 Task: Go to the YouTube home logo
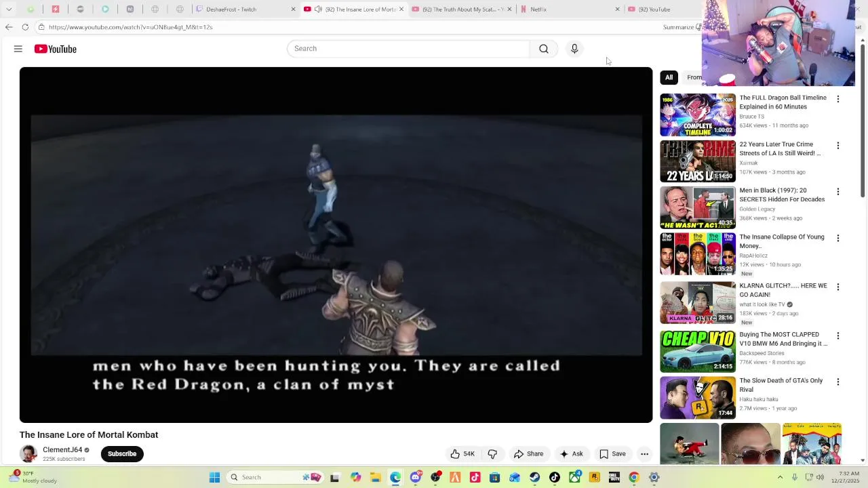(x=56, y=49)
